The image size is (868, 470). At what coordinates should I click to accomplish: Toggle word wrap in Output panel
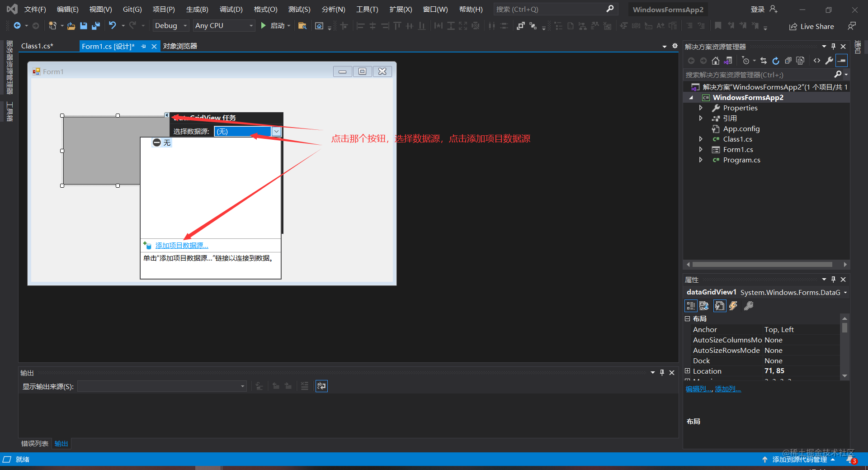coord(321,386)
